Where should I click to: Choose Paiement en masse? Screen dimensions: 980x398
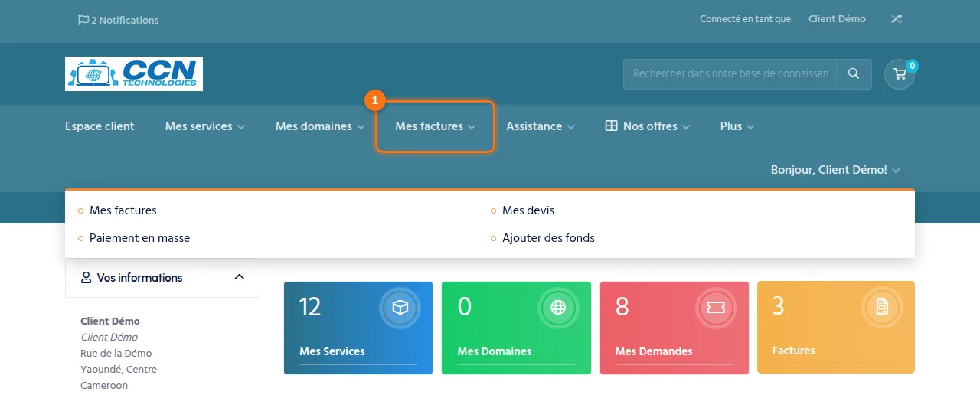[139, 238]
